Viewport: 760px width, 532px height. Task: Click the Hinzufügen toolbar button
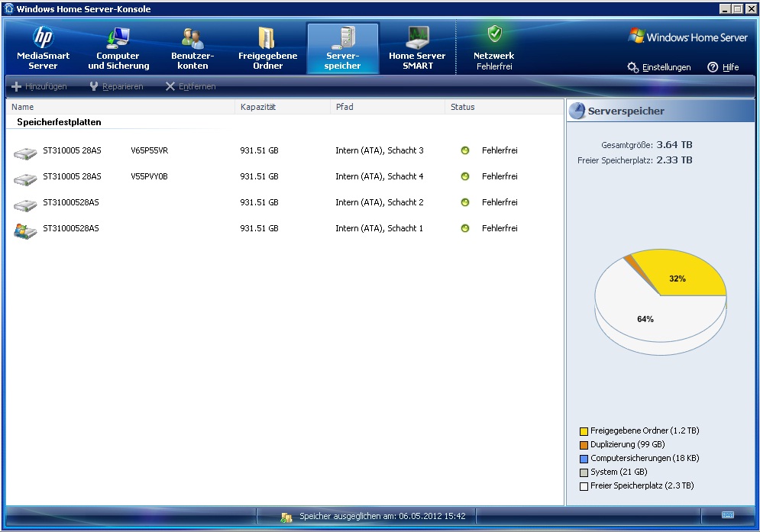tap(39, 86)
